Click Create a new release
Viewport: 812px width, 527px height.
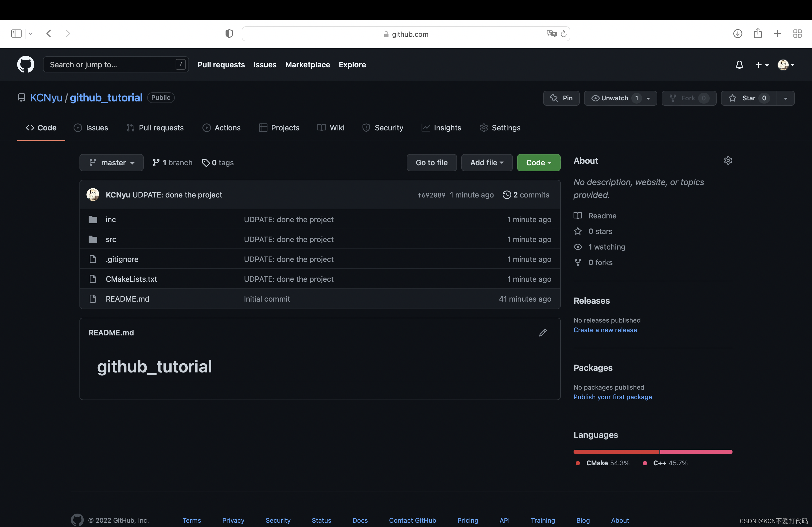coord(605,330)
